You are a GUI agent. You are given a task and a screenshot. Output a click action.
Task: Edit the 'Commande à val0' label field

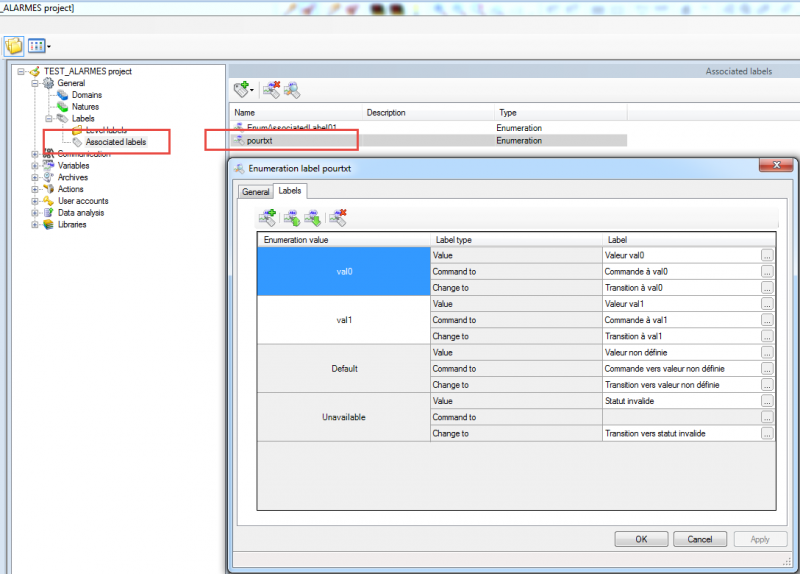click(x=682, y=271)
